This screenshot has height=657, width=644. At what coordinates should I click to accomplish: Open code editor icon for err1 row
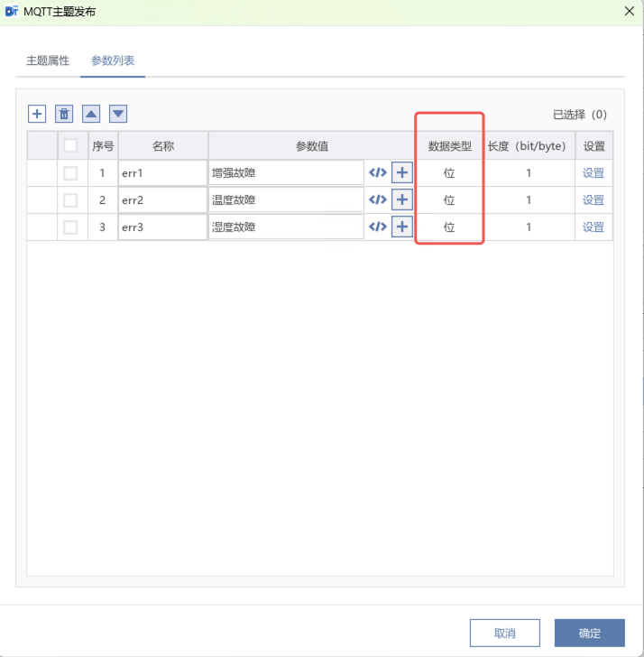pos(378,173)
